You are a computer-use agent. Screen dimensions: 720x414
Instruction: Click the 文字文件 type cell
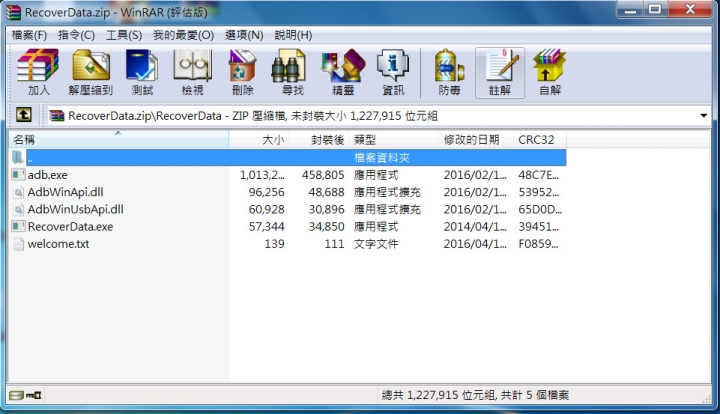(x=376, y=244)
